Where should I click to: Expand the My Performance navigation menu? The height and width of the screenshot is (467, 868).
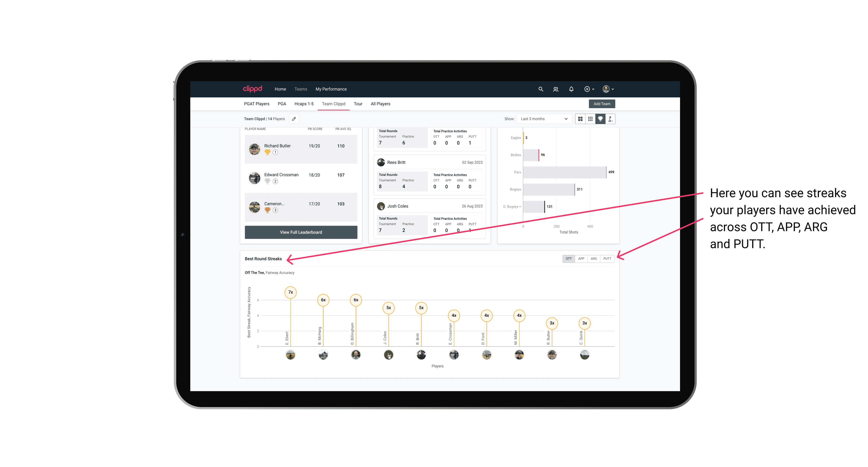[x=331, y=89]
